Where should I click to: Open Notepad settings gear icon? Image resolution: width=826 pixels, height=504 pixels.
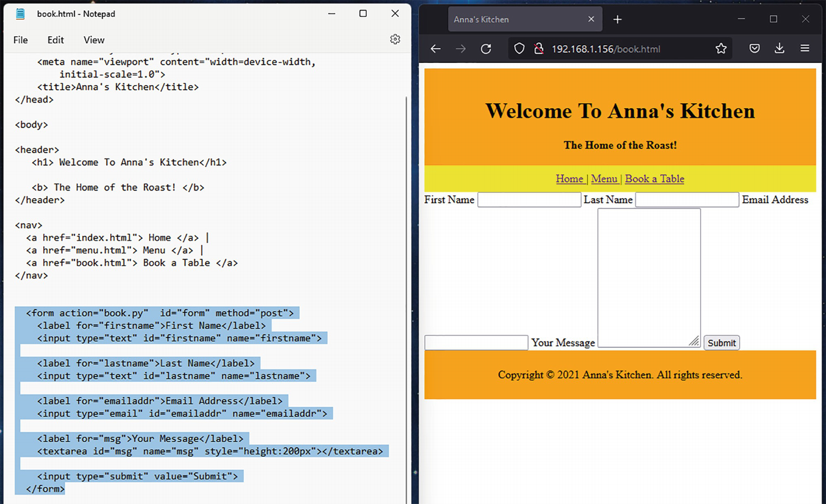click(x=395, y=39)
